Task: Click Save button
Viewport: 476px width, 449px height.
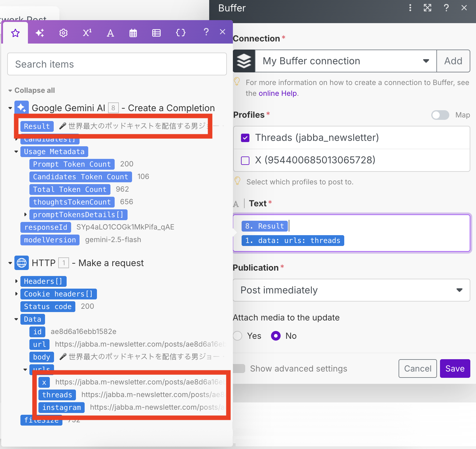Action: pos(455,369)
